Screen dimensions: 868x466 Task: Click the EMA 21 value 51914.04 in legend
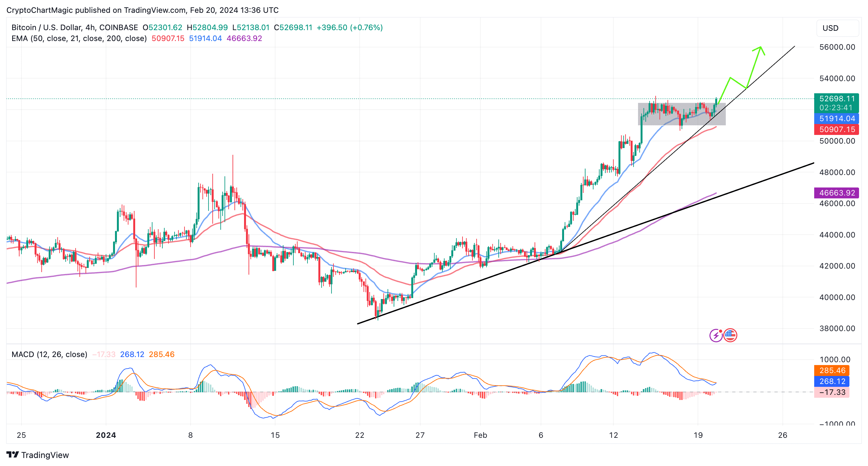(205, 38)
